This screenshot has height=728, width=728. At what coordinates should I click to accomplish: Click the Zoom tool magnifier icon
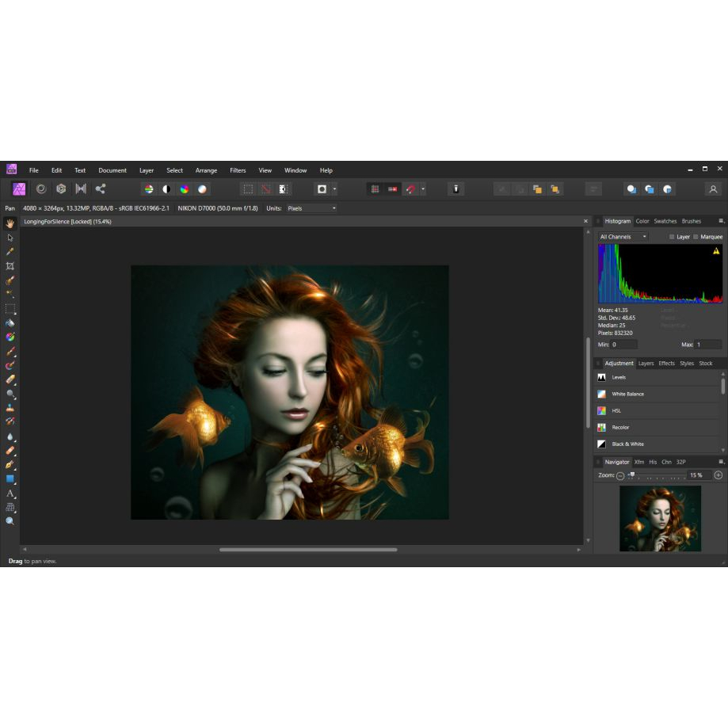(x=10, y=521)
